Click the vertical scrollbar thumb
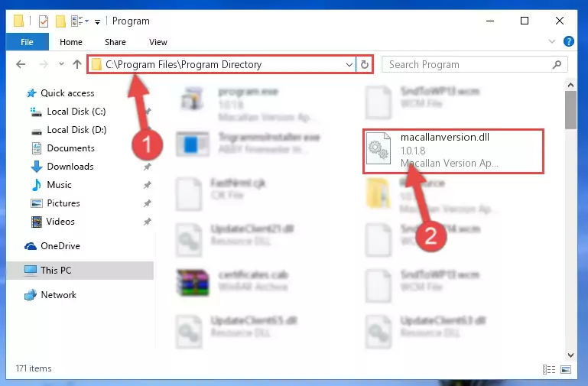 coord(570,110)
